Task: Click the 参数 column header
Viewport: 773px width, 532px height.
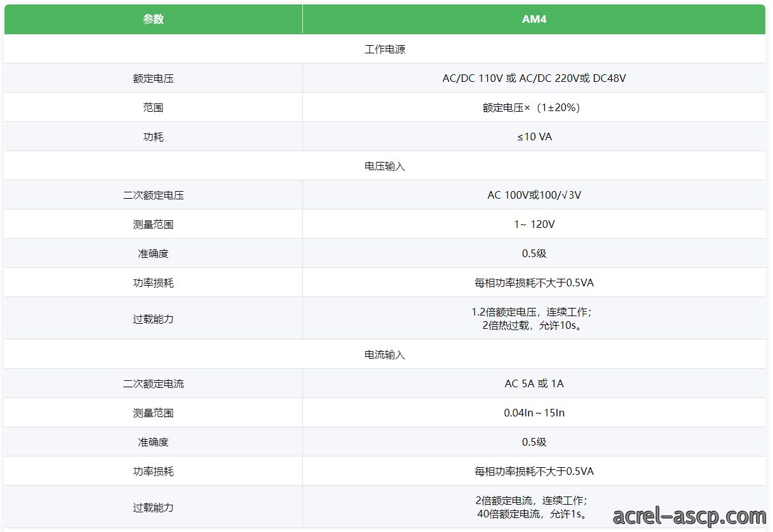Action: [153, 19]
